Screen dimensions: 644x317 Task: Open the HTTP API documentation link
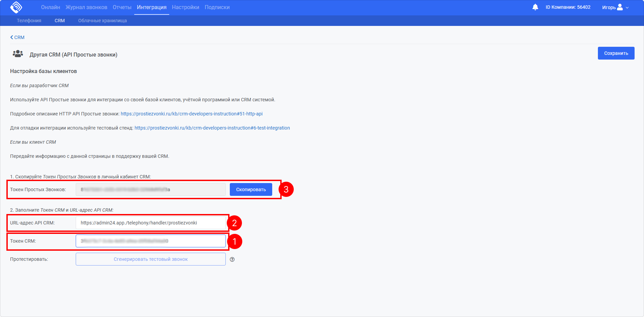(192, 114)
